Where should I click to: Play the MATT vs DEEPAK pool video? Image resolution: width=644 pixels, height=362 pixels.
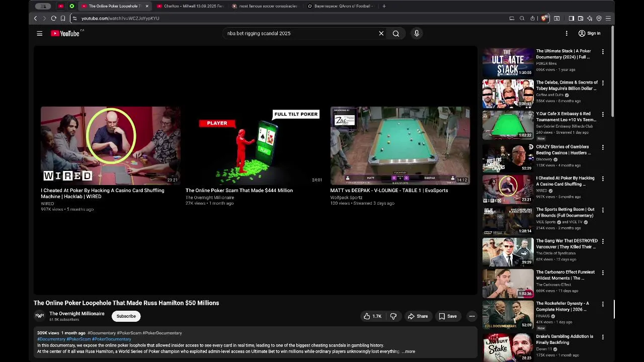tap(400, 145)
